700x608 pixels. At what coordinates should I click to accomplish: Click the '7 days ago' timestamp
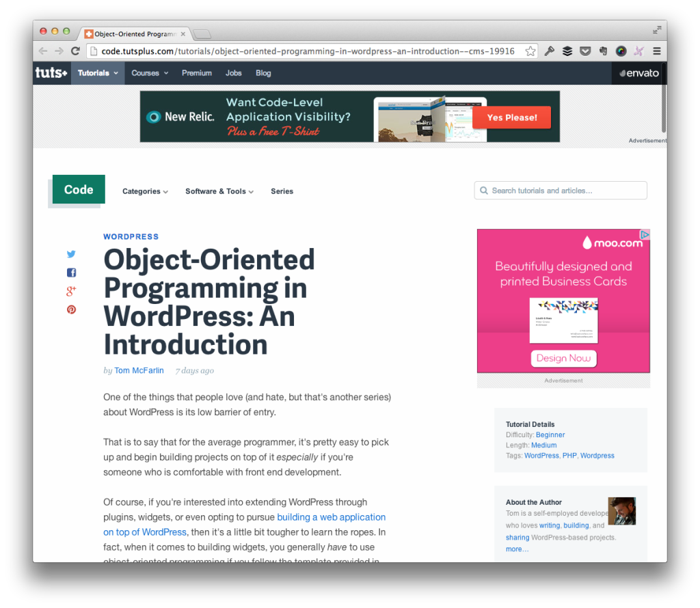tap(195, 371)
